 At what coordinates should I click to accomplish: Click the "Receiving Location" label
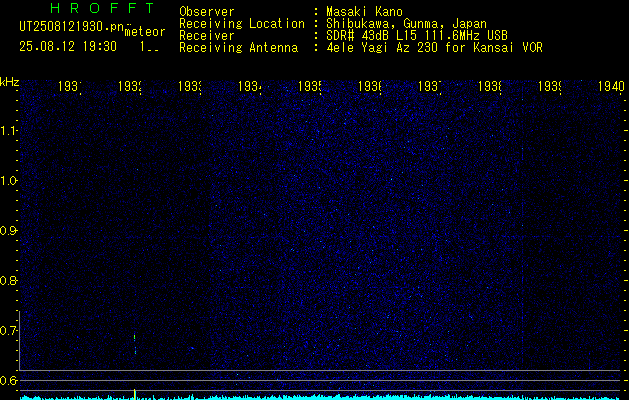[242, 24]
